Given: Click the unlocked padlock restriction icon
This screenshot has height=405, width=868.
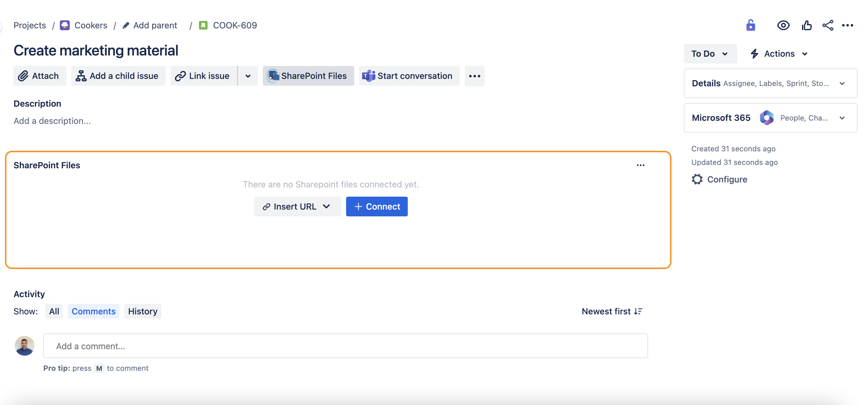Looking at the screenshot, I should [x=750, y=26].
